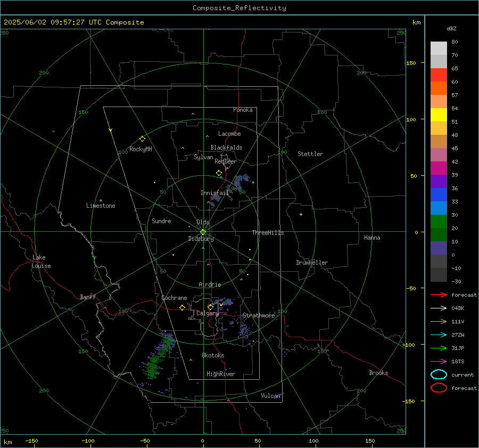Click the Vulcan city label
The image size is (479, 448).
tap(270, 396)
